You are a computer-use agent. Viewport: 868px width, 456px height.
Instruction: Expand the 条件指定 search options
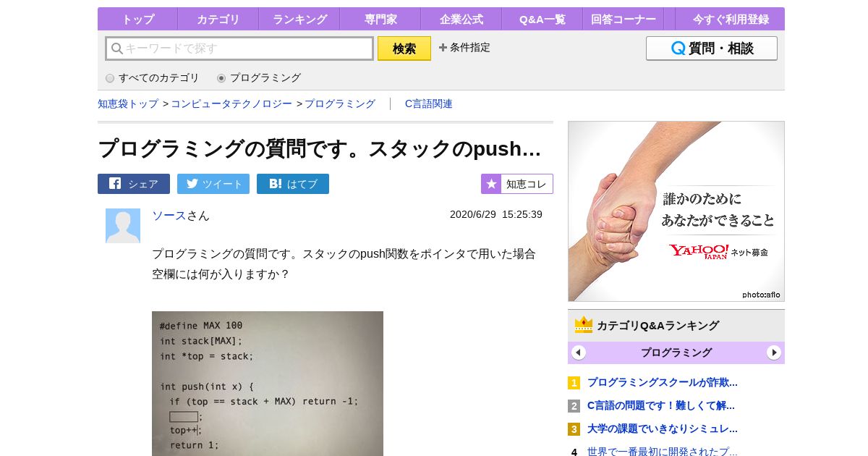(464, 48)
